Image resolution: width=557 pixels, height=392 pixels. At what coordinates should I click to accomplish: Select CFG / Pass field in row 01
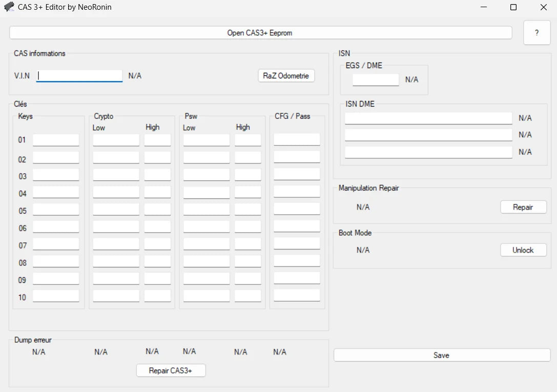pos(297,139)
